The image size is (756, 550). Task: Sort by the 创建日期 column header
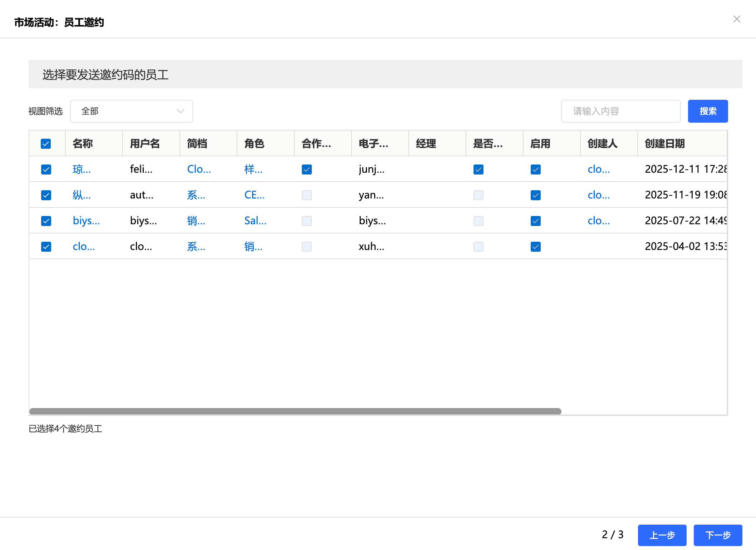tap(664, 144)
